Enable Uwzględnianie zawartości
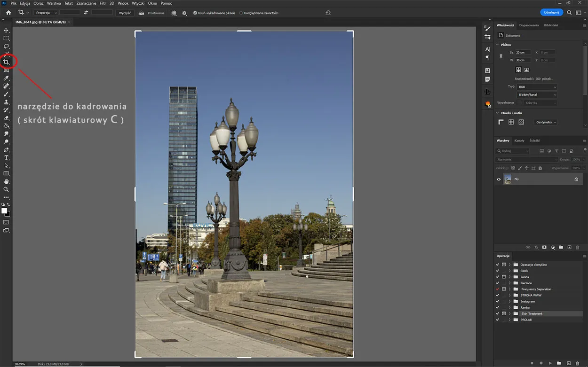The width and height of the screenshot is (588, 367). coord(241,13)
